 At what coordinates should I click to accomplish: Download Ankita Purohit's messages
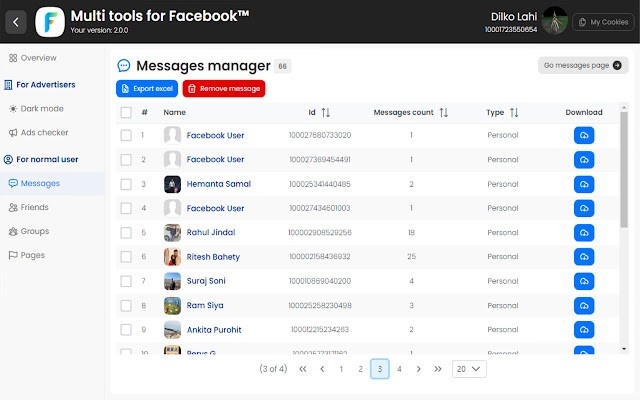[584, 330]
